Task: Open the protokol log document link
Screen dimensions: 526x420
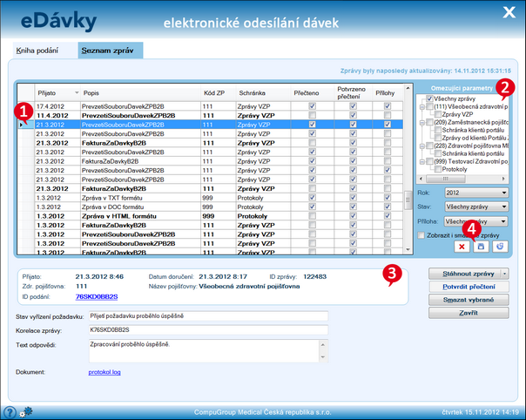Action: point(105,372)
